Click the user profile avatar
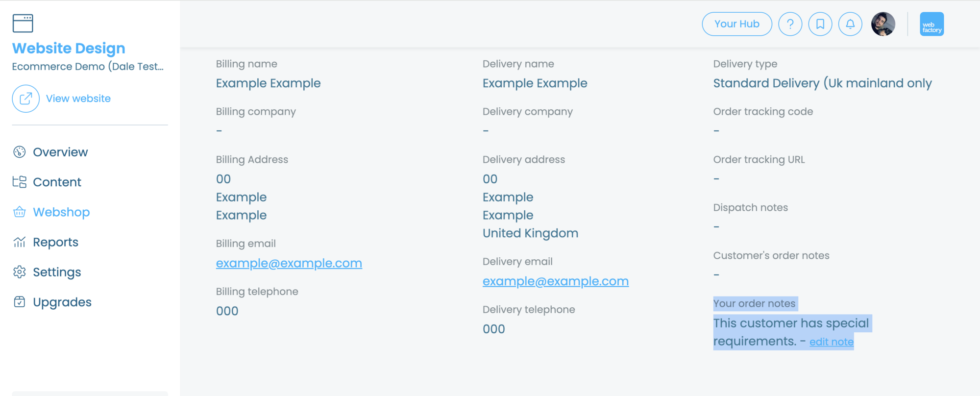Image resolution: width=980 pixels, height=396 pixels. coord(883,24)
